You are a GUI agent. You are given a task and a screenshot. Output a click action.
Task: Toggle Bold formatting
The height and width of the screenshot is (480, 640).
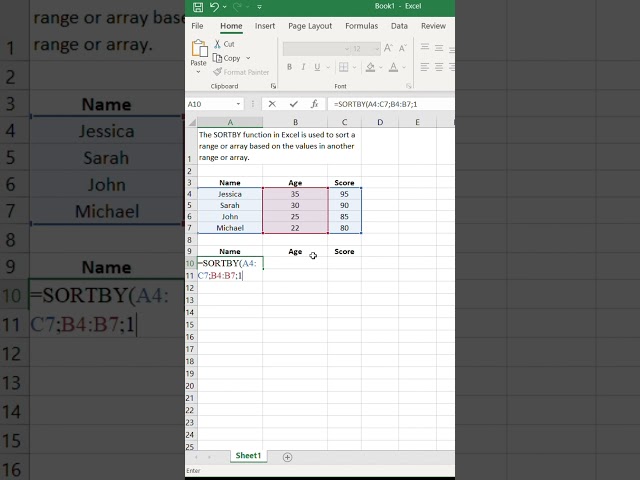(x=289, y=67)
